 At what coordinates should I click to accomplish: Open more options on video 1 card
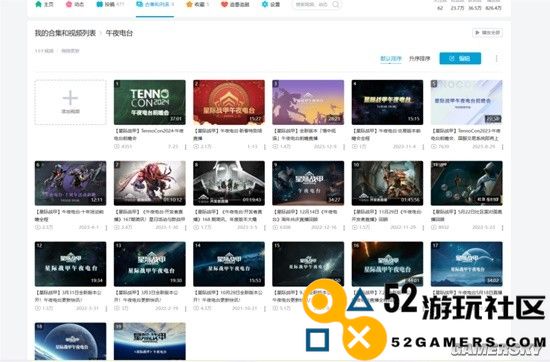(x=186, y=147)
